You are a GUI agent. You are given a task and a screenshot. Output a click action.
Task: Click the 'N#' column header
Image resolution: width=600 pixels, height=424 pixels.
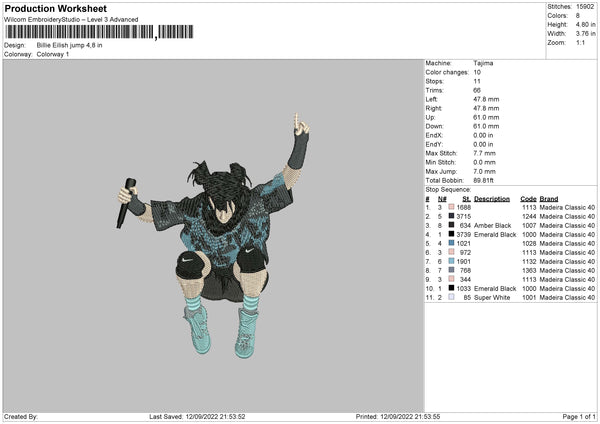click(442, 199)
